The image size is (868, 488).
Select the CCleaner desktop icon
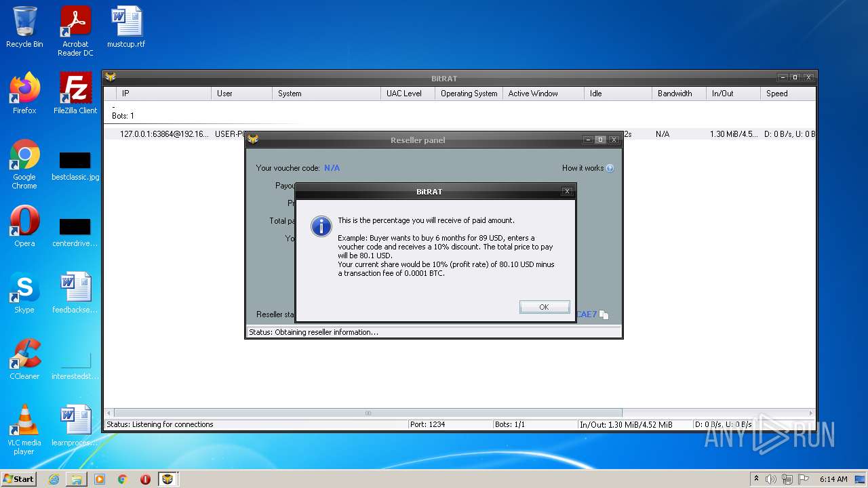click(24, 359)
